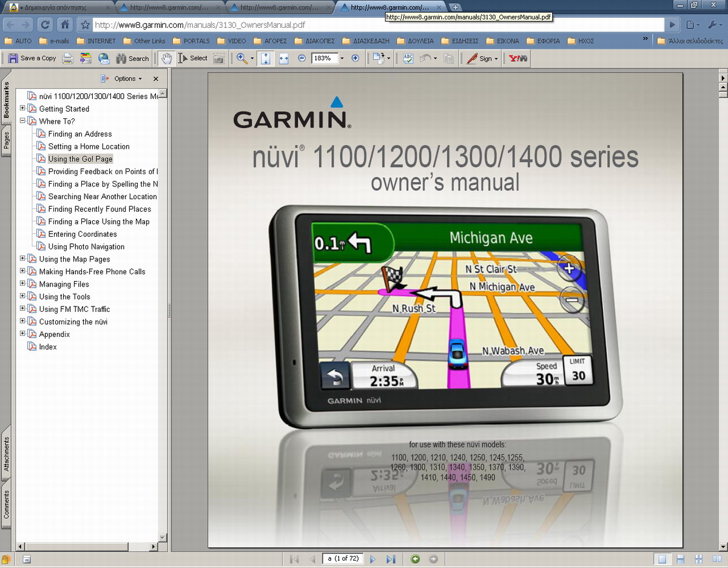Click the Save a Copy toolbar button
This screenshot has height=568, width=728.
(32, 58)
